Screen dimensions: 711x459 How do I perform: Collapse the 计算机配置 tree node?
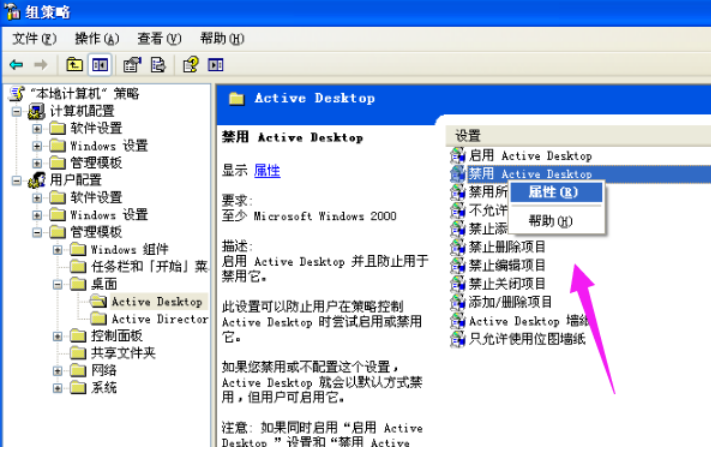pyautogui.click(x=17, y=111)
